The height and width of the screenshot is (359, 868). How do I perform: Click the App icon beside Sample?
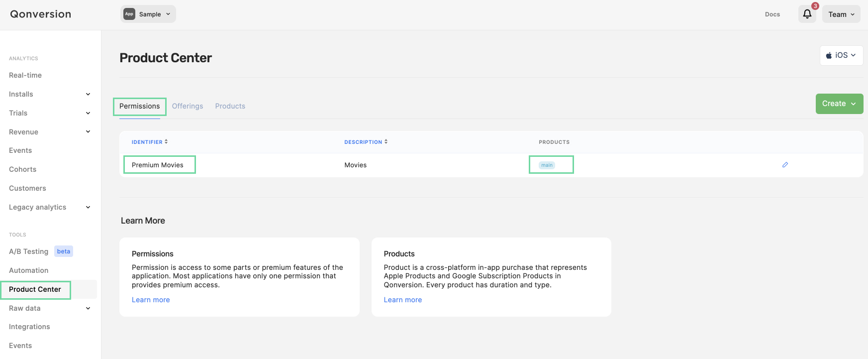[x=129, y=14]
